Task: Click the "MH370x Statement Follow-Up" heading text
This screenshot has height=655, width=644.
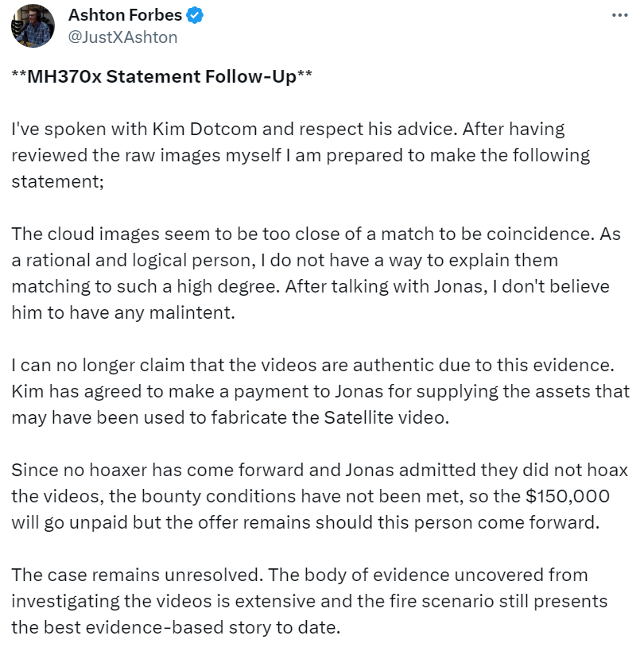Action: tap(162, 76)
